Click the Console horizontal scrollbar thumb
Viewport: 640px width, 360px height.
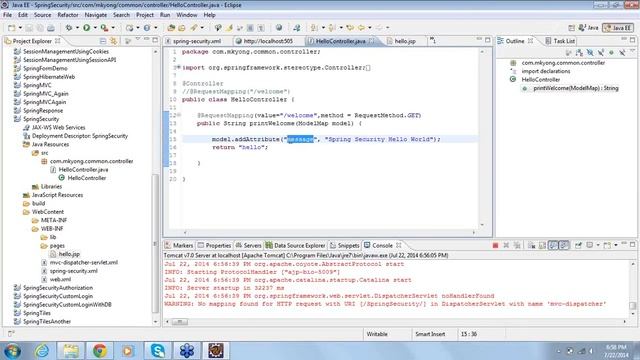coord(180,322)
